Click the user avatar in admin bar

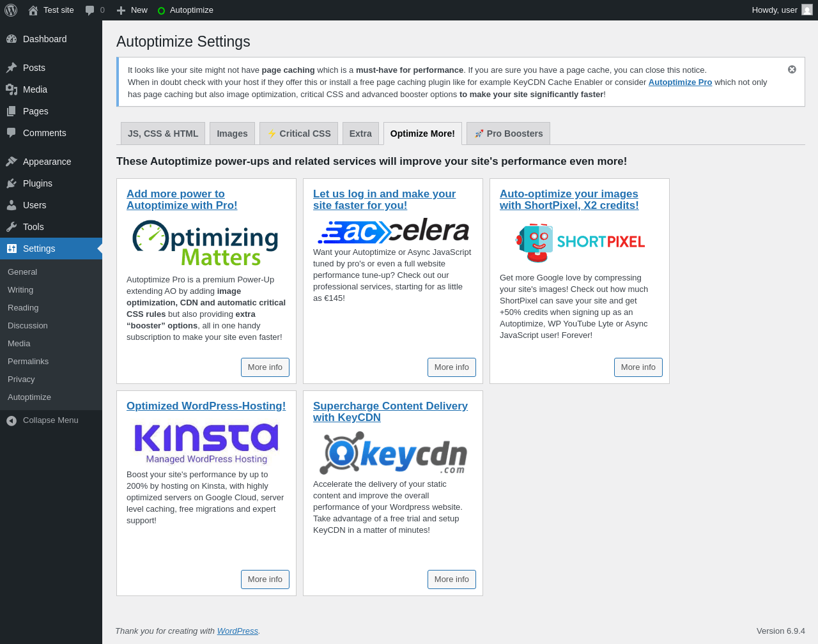[807, 10]
